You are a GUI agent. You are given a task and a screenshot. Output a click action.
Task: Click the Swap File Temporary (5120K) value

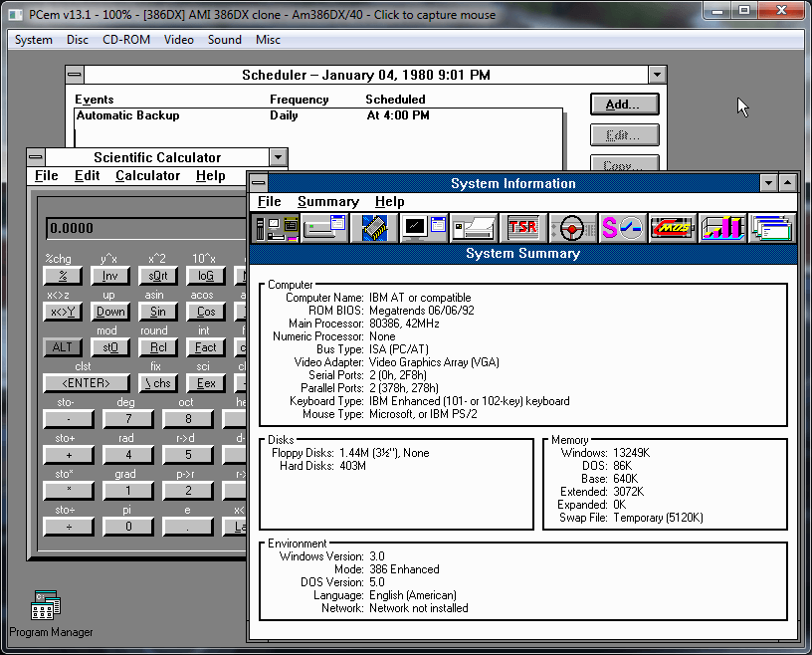point(658,518)
